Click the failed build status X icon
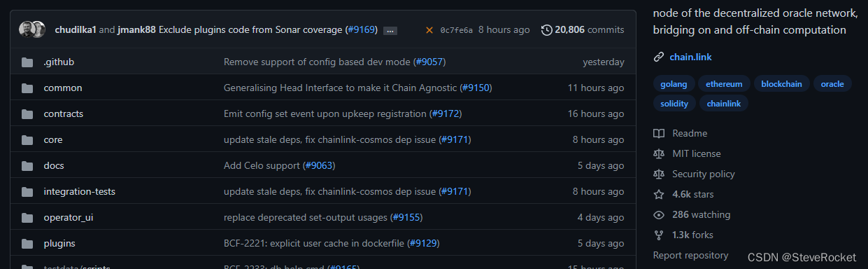868x269 pixels. [429, 30]
